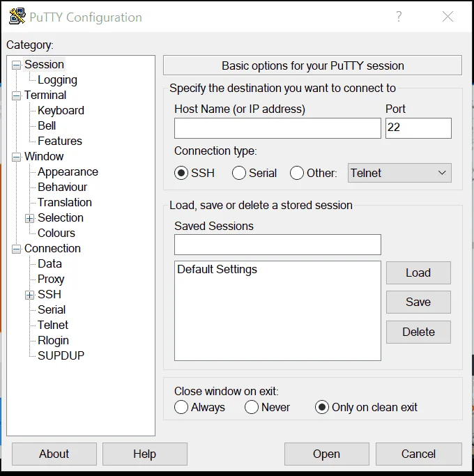Expand the SSH tree node

click(29, 295)
